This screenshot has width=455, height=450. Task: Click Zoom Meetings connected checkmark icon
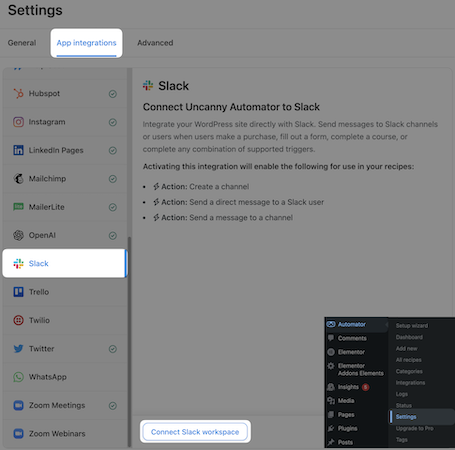[113, 405]
